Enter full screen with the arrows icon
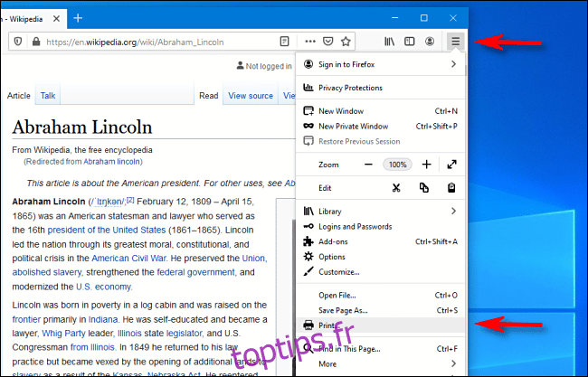This screenshot has height=377, width=588. tap(451, 165)
